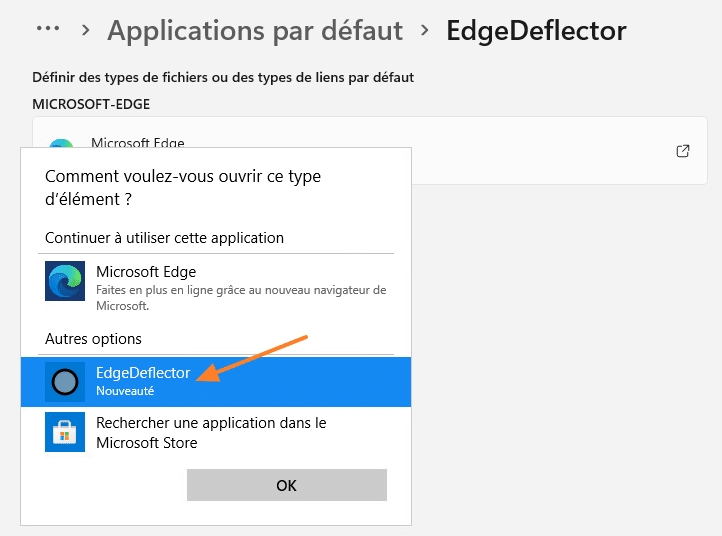Click the EdgeDeflector circle icon
Screen dimensions: 722x536
pos(65,381)
